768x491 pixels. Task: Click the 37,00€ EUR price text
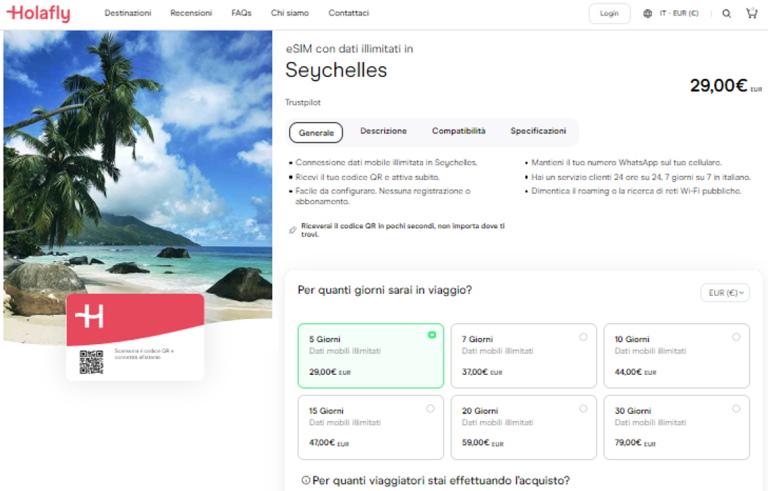coord(482,372)
